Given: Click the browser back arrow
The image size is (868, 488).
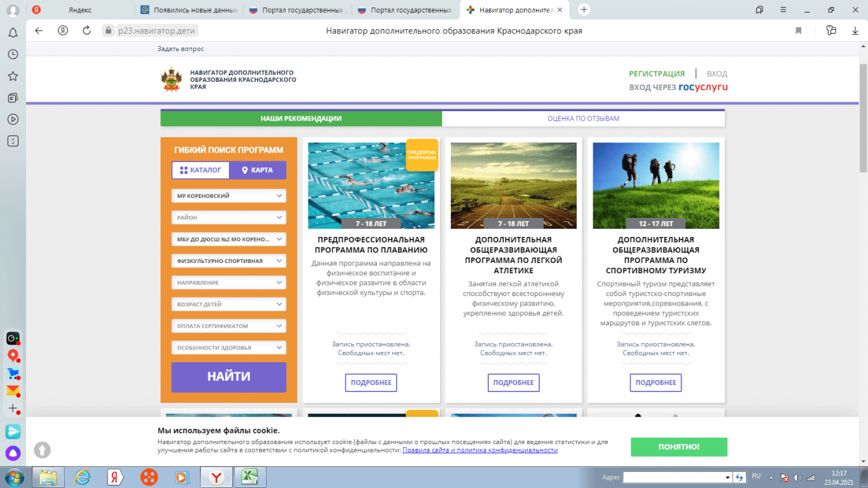Looking at the screenshot, I should click(39, 30).
